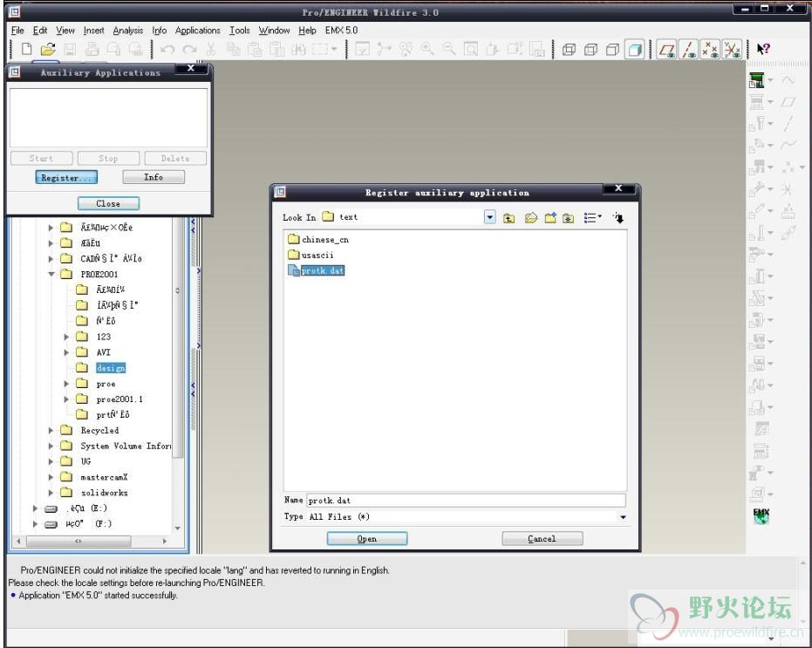Image resolution: width=812 pixels, height=648 pixels.
Task: Collapse the PROE2001 folder
Action: [x=51, y=274]
